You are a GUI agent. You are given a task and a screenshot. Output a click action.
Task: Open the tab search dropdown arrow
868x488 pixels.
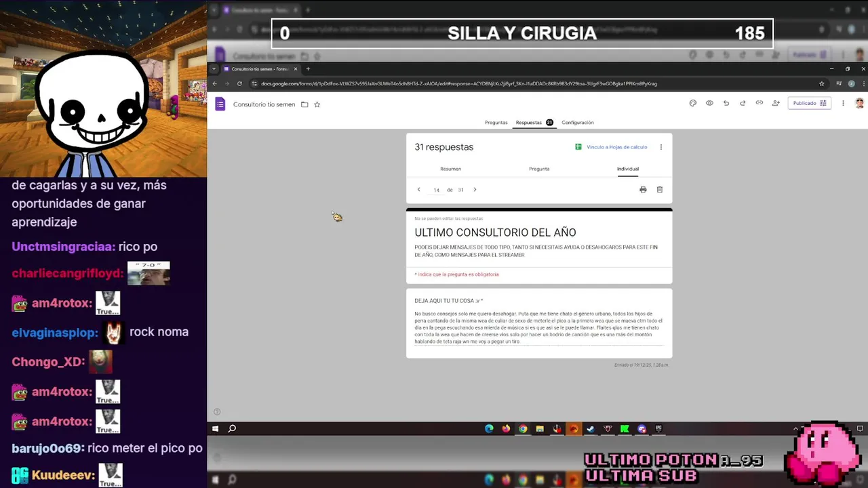click(214, 68)
